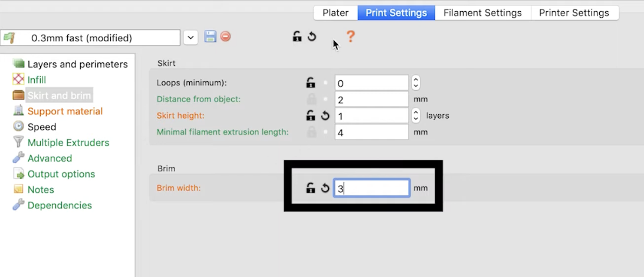644x277 pixels.
Task: Click the Brim width input field
Action: 372,189
